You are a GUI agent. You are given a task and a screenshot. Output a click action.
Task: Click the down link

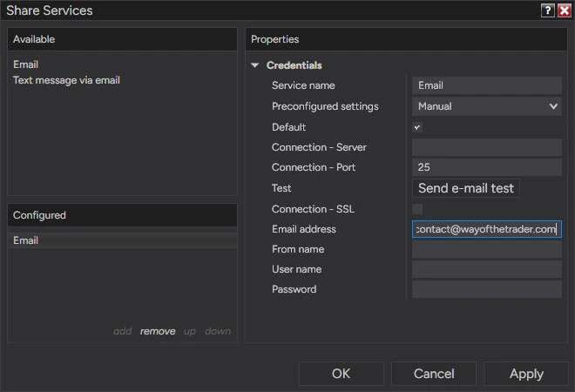coord(218,331)
